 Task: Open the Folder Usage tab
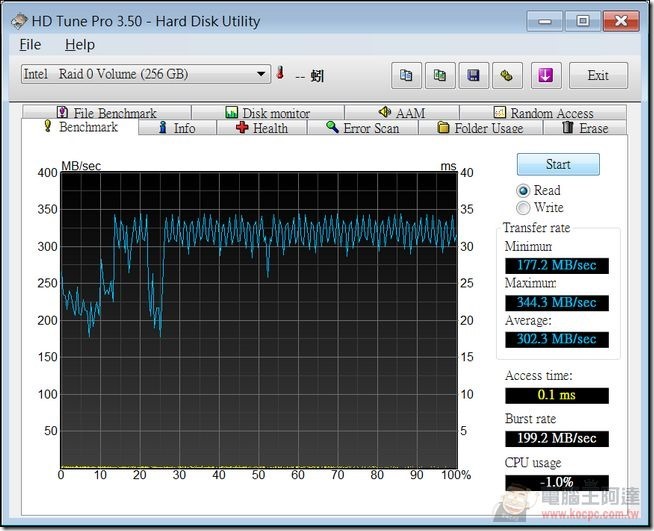tap(480, 128)
